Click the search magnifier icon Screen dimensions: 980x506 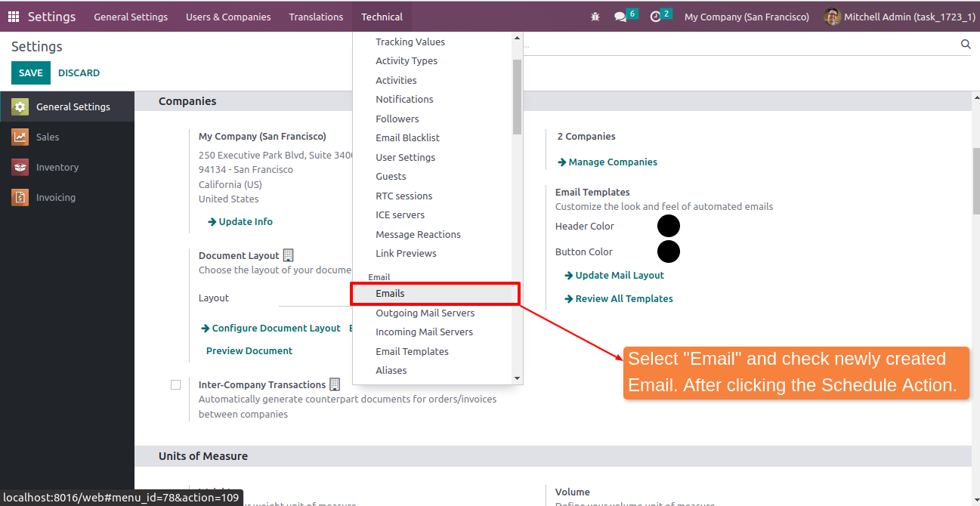966,45
